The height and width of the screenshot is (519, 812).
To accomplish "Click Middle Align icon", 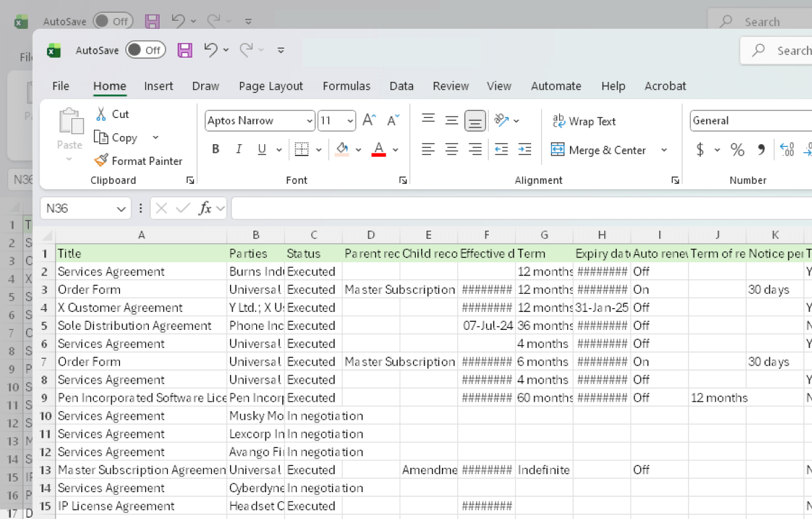I will pyautogui.click(x=451, y=121).
